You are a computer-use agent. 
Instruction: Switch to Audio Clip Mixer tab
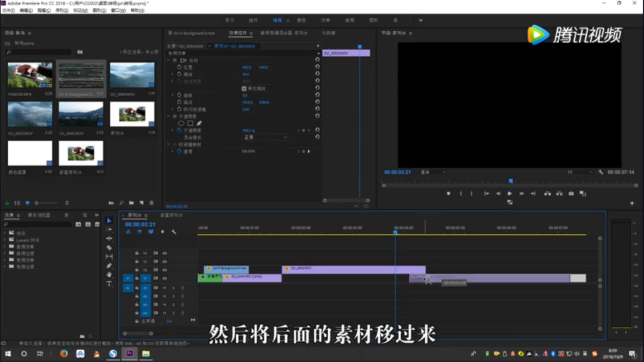(x=284, y=33)
